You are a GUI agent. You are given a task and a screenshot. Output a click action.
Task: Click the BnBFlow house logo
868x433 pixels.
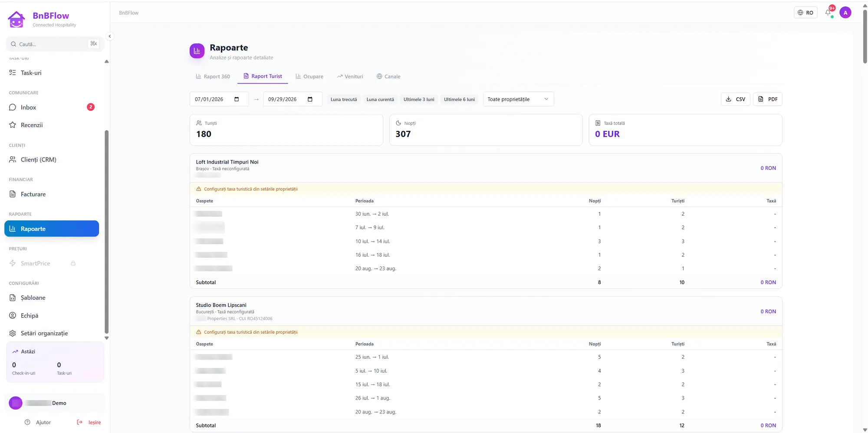[x=16, y=20]
